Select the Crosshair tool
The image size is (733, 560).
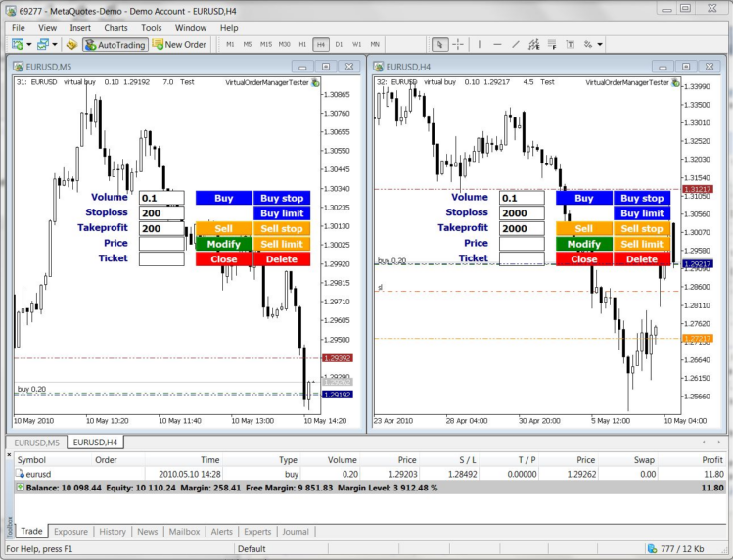click(x=458, y=45)
